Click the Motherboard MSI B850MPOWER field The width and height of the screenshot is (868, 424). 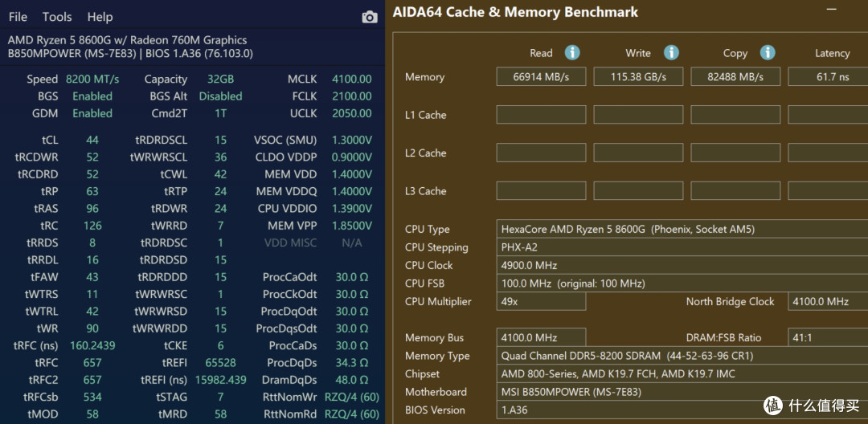click(682, 392)
